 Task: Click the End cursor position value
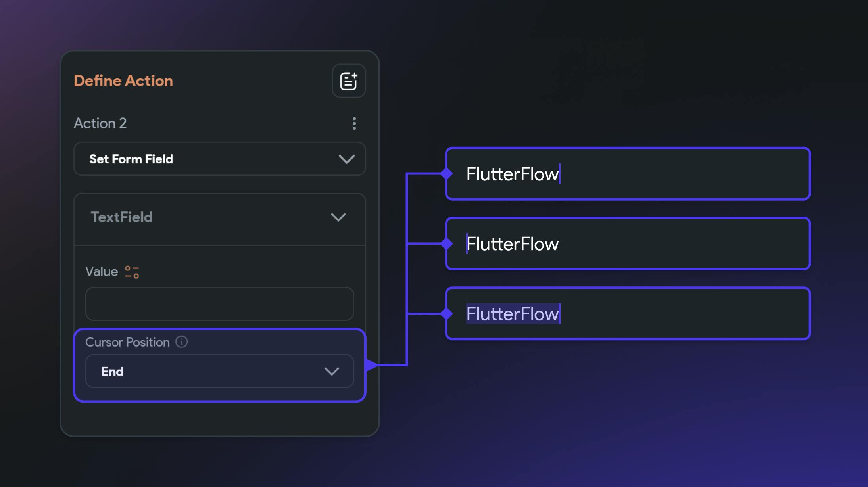[112, 371]
